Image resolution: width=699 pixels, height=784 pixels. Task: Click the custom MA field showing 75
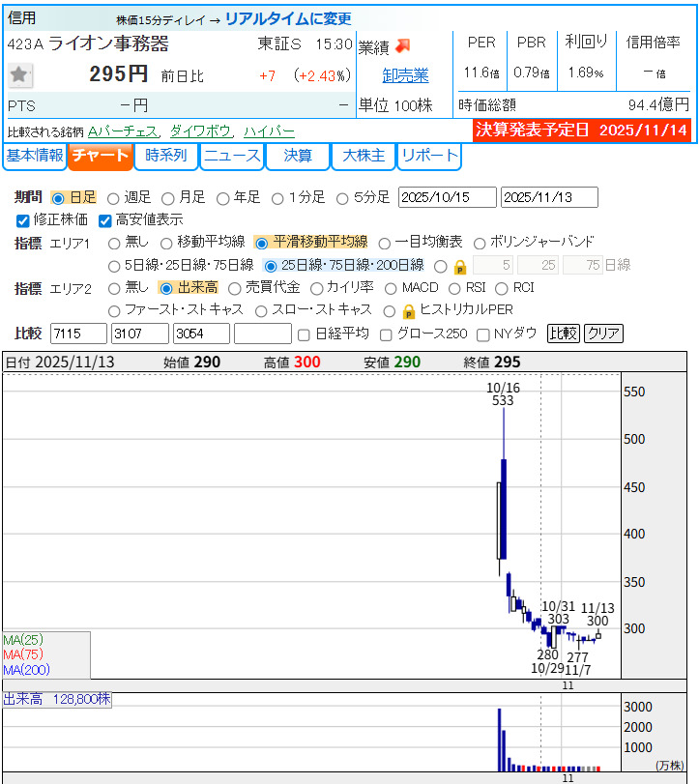583,265
